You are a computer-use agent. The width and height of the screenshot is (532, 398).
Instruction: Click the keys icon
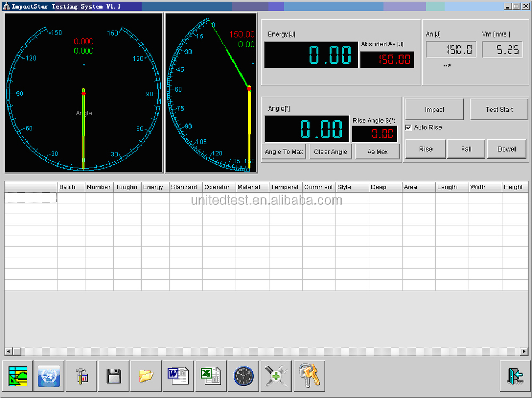pos(309,376)
